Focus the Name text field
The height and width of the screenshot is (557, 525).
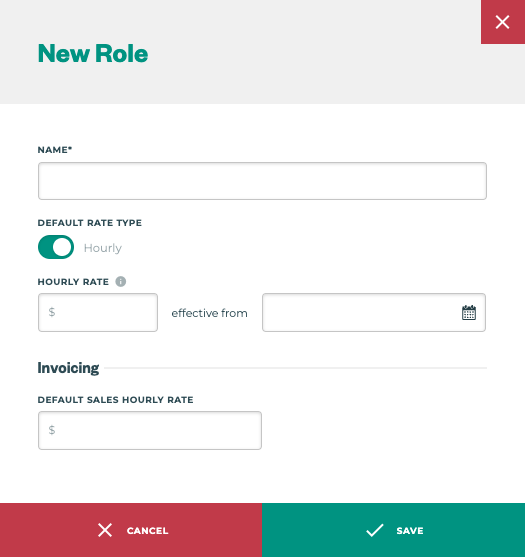pos(262,181)
